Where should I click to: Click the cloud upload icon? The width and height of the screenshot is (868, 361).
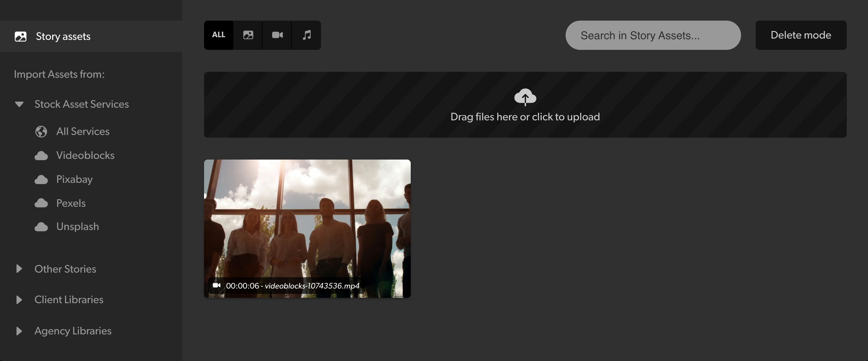point(525,97)
